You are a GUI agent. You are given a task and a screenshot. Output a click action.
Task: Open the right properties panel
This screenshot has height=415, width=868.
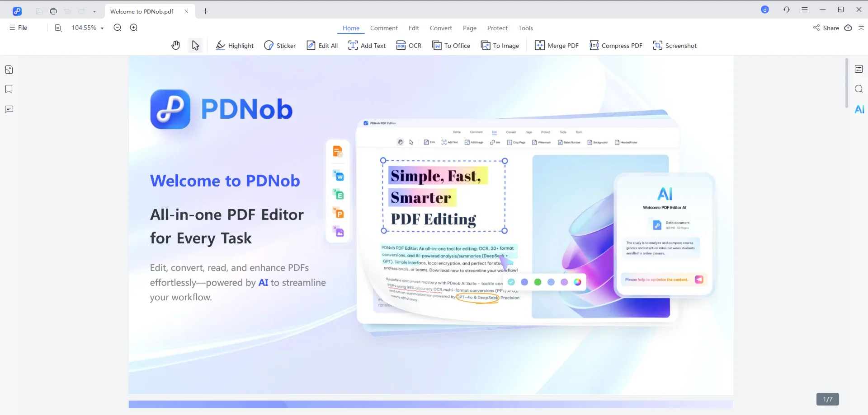point(859,69)
